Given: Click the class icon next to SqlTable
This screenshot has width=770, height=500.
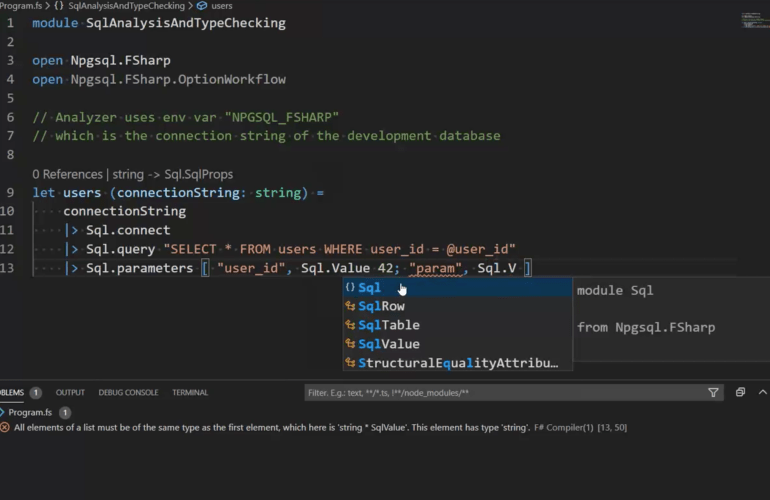Looking at the screenshot, I should tap(350, 326).
